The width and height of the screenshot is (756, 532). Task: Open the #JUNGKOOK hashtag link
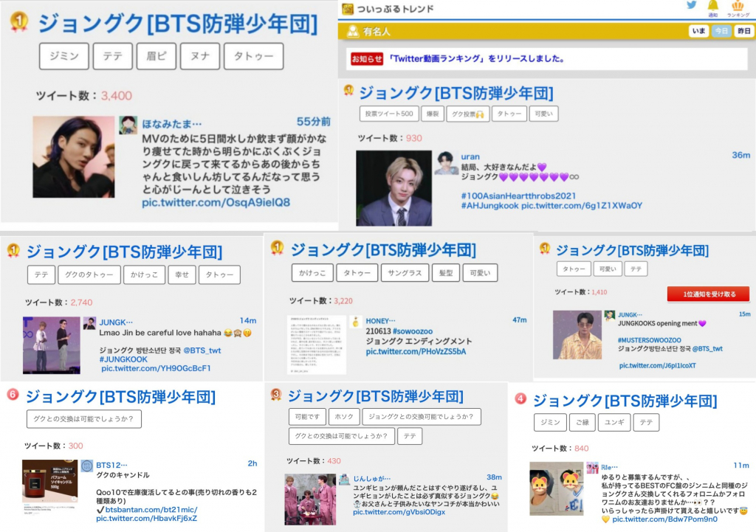[x=123, y=359]
